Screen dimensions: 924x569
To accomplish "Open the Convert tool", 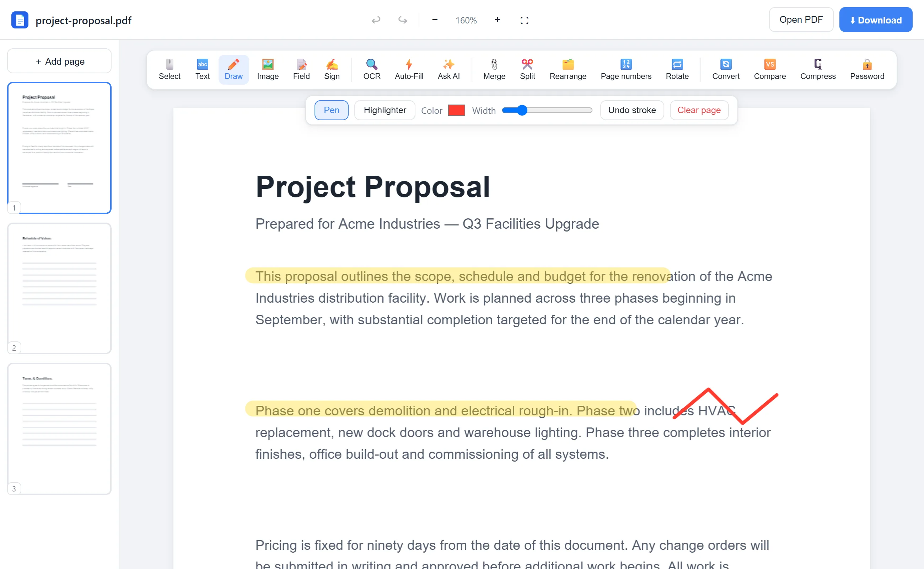I will [x=725, y=70].
